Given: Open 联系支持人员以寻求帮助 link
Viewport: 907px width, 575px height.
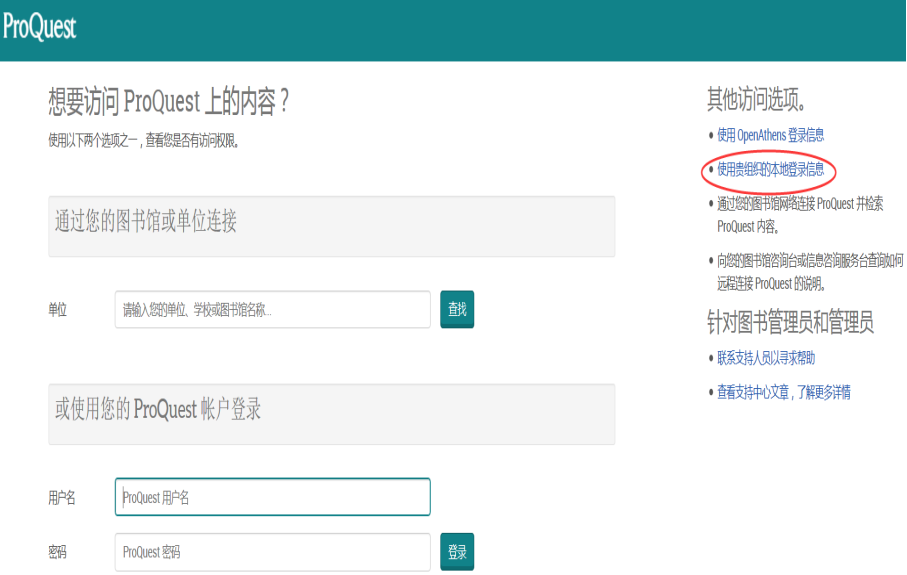Looking at the screenshot, I should [766, 358].
